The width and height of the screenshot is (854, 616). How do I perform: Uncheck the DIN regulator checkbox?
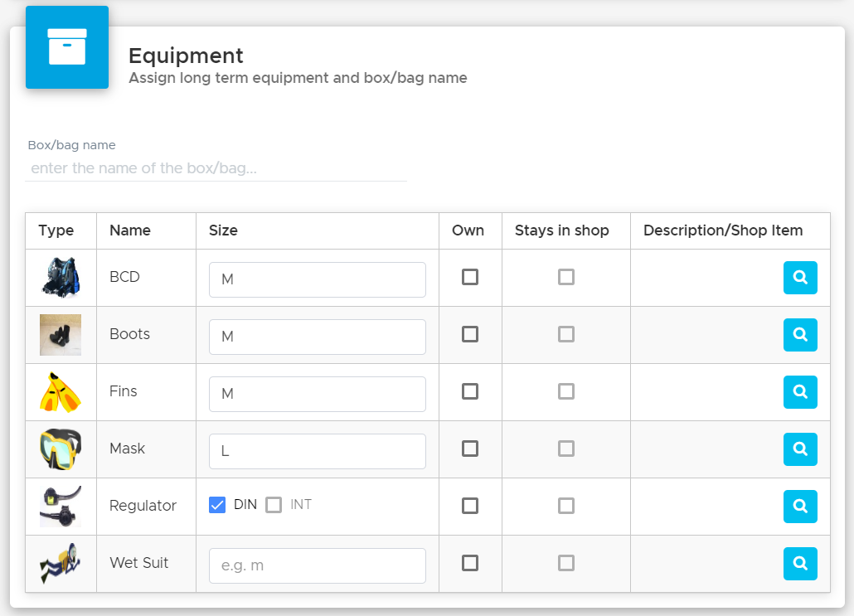pyautogui.click(x=217, y=505)
